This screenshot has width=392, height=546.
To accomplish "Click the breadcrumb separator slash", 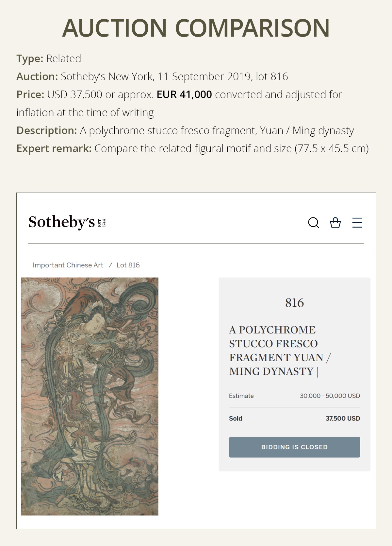I will tap(111, 265).
